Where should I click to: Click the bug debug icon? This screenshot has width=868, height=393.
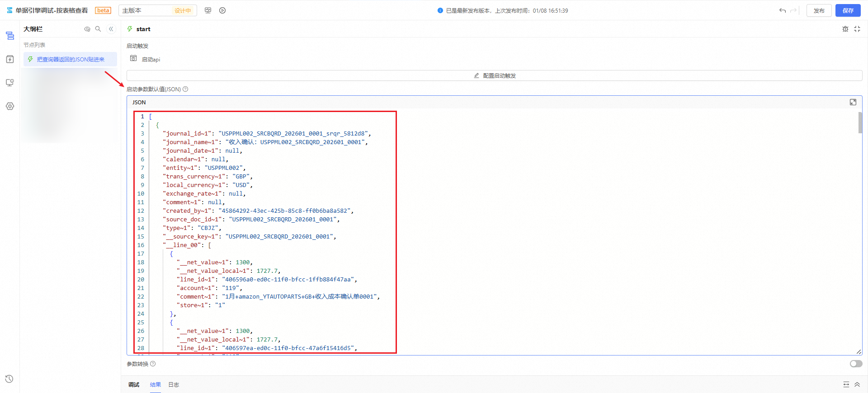[x=845, y=29]
